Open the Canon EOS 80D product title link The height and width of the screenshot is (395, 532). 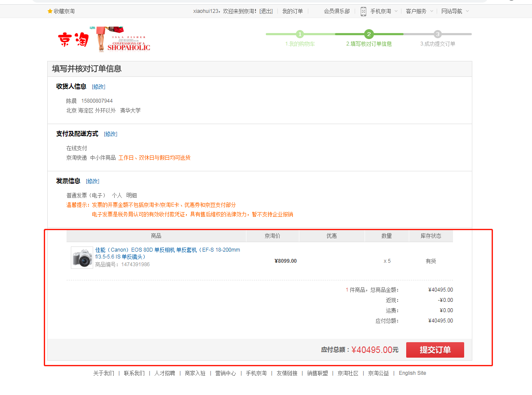coord(167,253)
